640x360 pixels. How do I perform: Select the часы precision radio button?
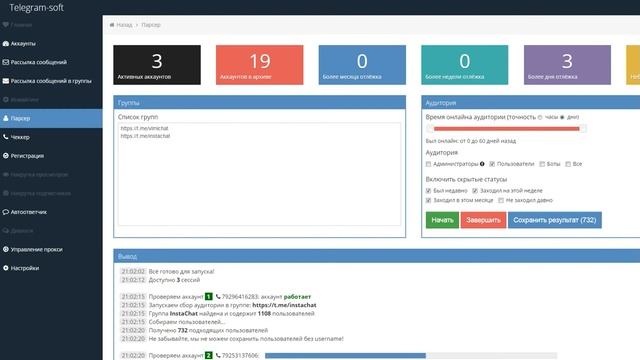click(540, 118)
